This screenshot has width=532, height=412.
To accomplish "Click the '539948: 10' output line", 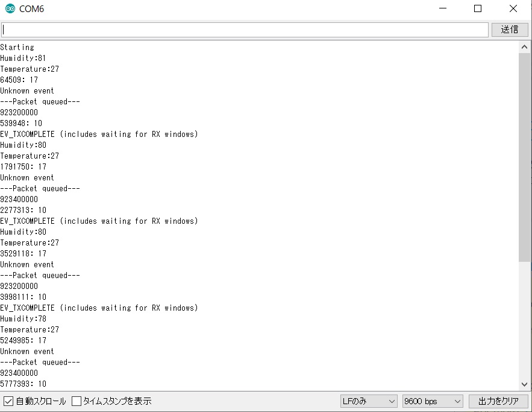I will (x=21, y=123).
